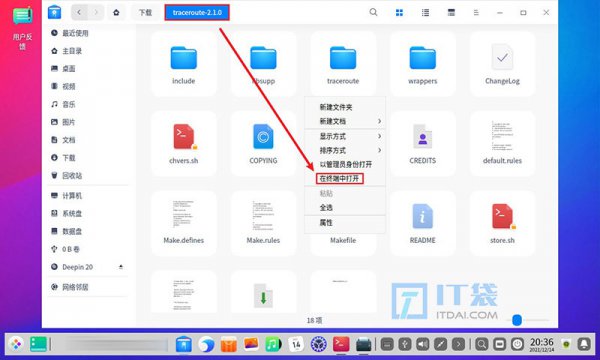Viewport: 600px width, 360px height.
Task: Open 系统盘 in sidebar
Action: 88,213
